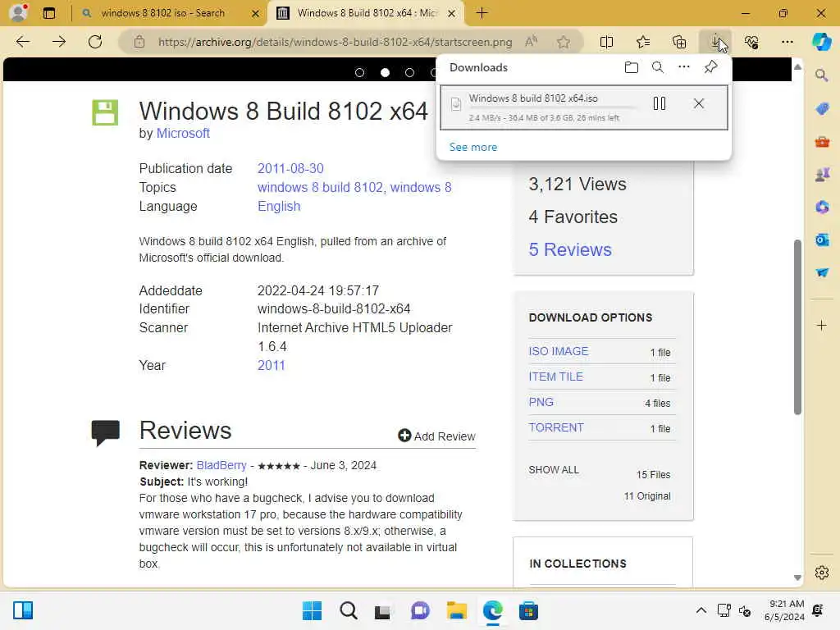Click the forward navigation arrow

[59, 42]
